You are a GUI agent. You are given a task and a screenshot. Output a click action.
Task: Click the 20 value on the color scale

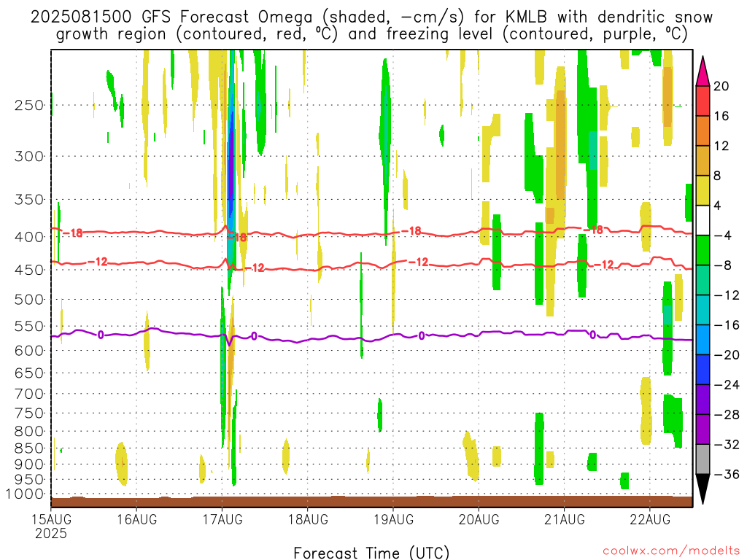click(x=721, y=86)
